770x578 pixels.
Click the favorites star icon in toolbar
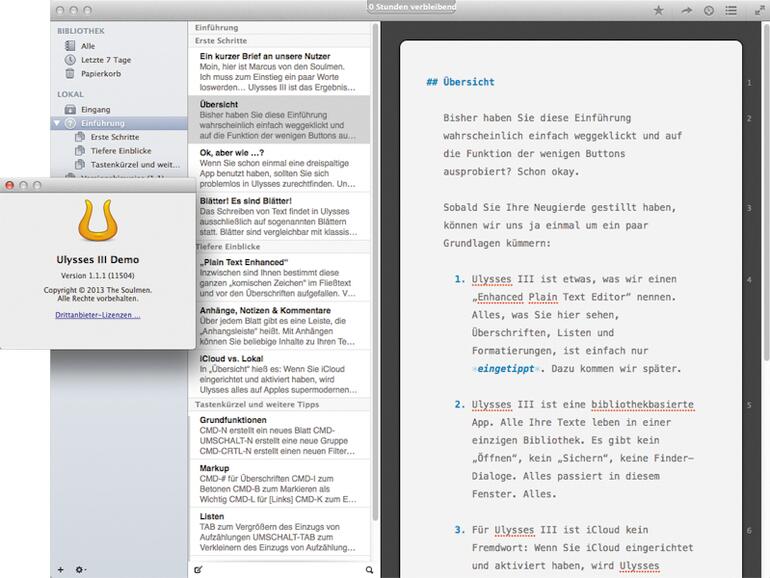point(658,10)
